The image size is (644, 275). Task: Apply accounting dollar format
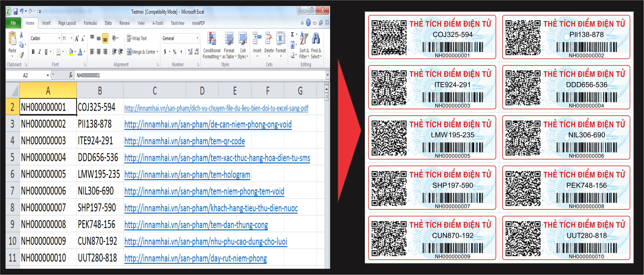click(x=165, y=52)
